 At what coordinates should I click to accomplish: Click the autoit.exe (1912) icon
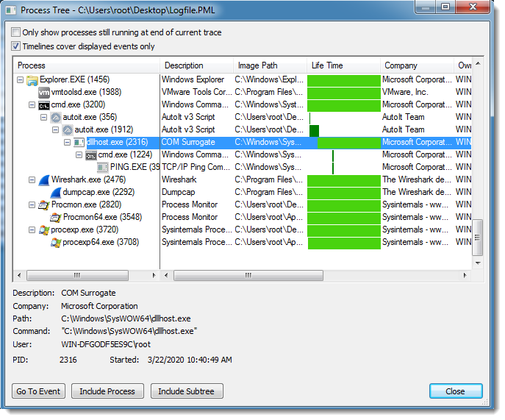coord(68,130)
